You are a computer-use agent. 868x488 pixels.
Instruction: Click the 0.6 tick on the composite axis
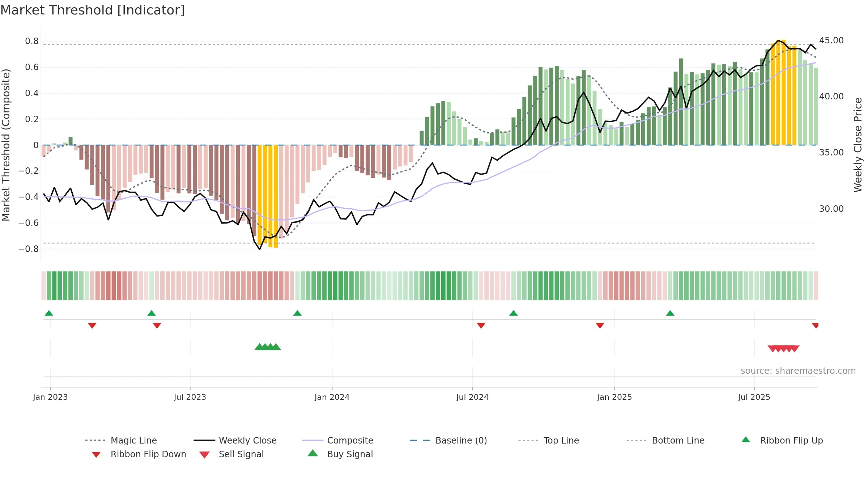[x=32, y=67]
